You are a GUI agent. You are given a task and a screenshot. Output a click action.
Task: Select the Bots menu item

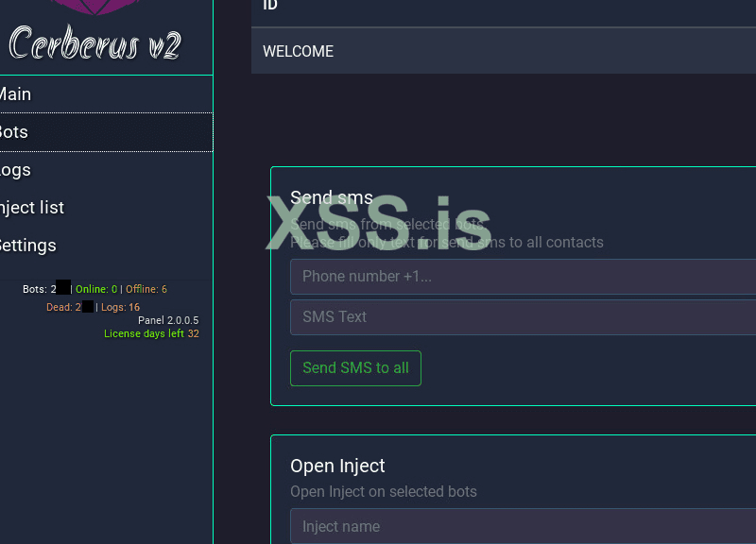click(x=106, y=132)
